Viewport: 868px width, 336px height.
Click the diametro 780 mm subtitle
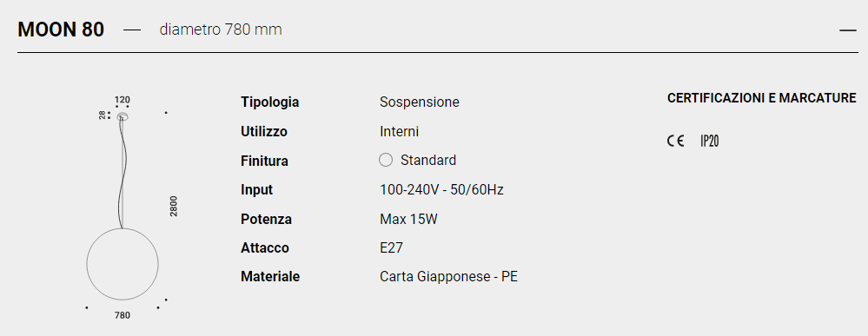(221, 30)
